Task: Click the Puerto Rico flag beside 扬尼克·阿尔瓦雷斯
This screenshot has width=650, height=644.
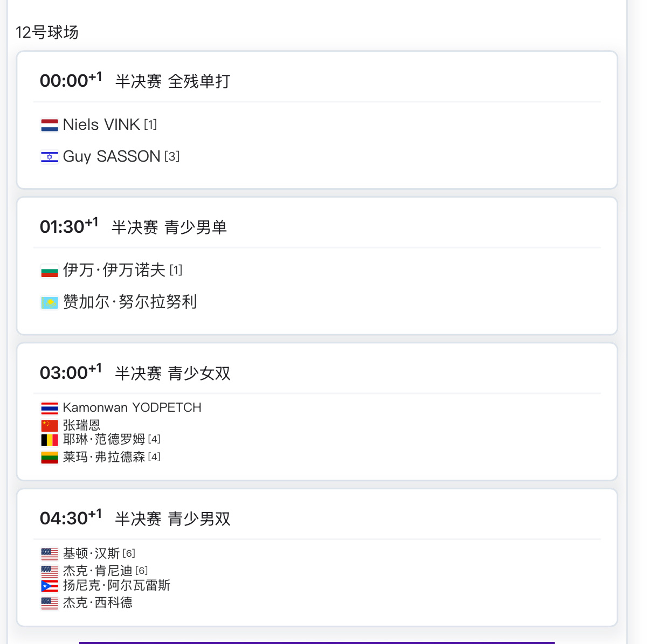Action: [x=50, y=586]
